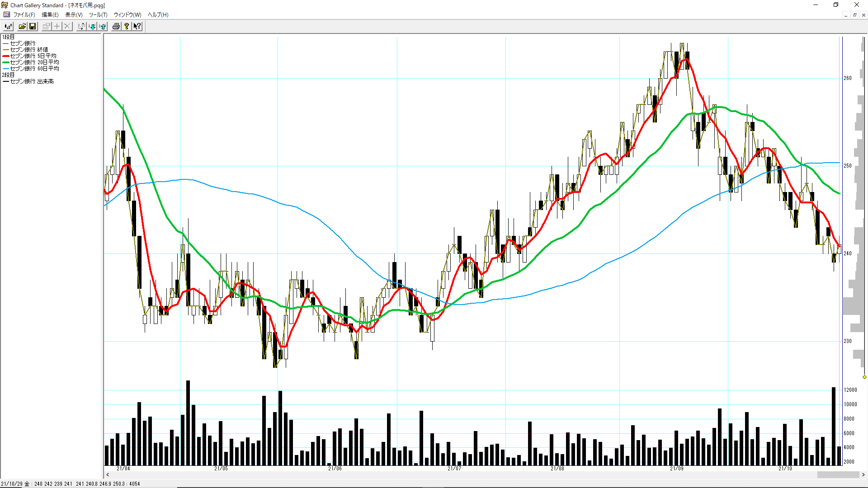
Task: Click the context help pointer icon
Action: pyautogui.click(x=137, y=26)
